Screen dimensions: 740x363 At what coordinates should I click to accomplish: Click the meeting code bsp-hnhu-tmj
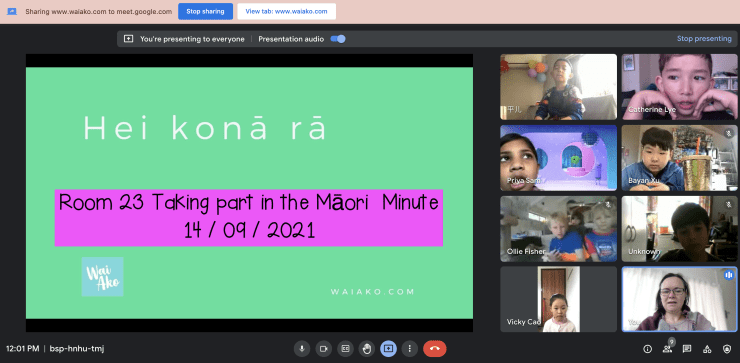(77, 349)
